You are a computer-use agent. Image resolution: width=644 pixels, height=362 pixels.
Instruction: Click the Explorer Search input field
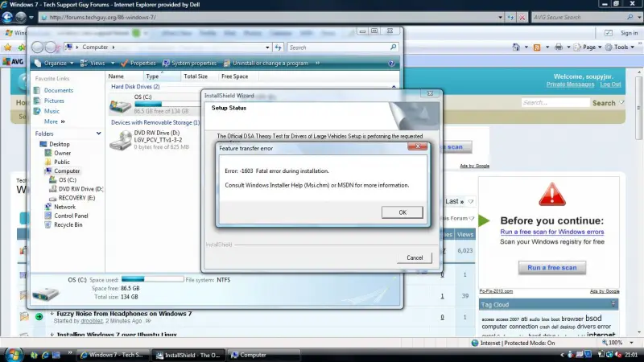point(339,47)
